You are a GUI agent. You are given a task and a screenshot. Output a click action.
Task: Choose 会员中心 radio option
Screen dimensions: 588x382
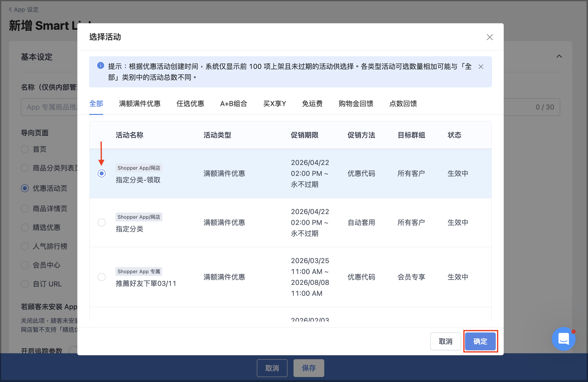(x=25, y=265)
